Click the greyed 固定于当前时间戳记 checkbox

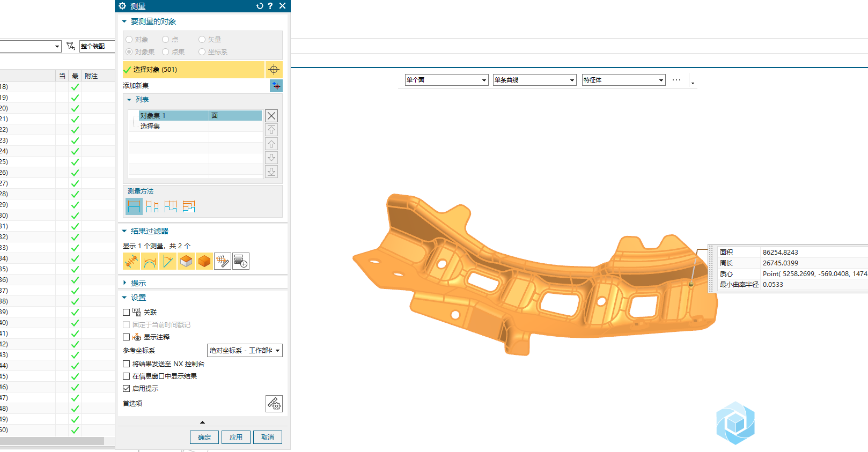pos(127,324)
